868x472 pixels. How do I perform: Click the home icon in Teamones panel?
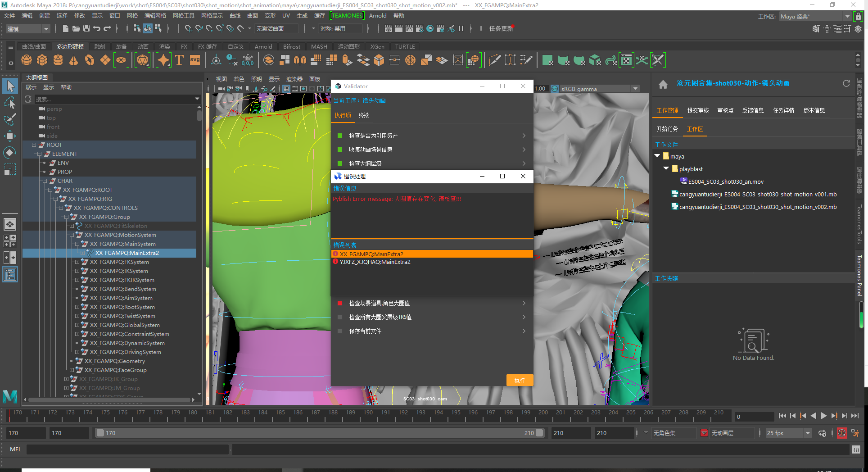[x=663, y=84]
